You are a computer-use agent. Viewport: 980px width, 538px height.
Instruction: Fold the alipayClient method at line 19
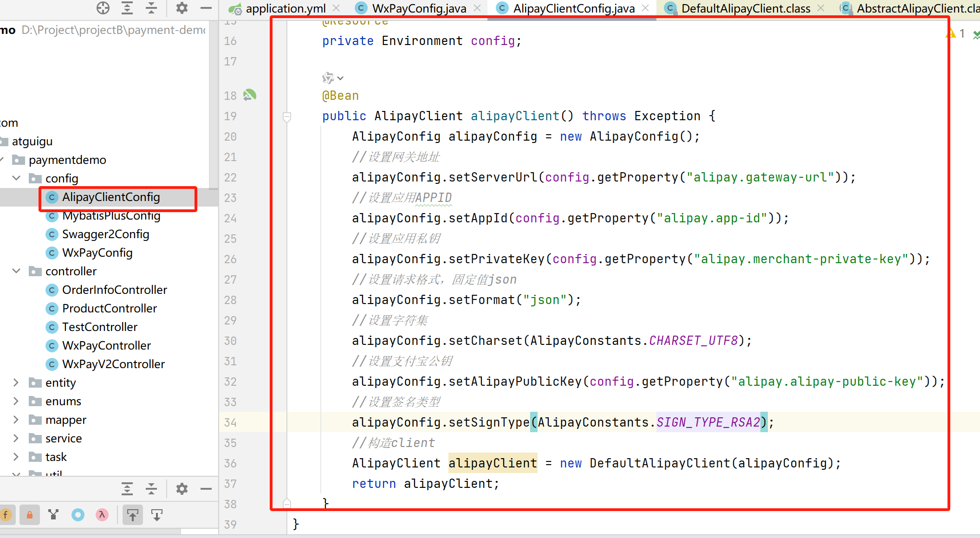coord(287,116)
